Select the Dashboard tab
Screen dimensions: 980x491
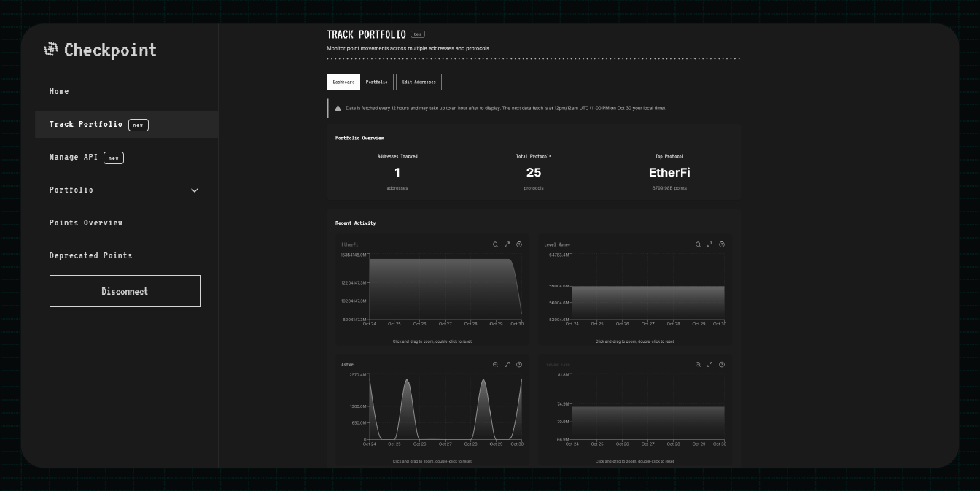(343, 82)
